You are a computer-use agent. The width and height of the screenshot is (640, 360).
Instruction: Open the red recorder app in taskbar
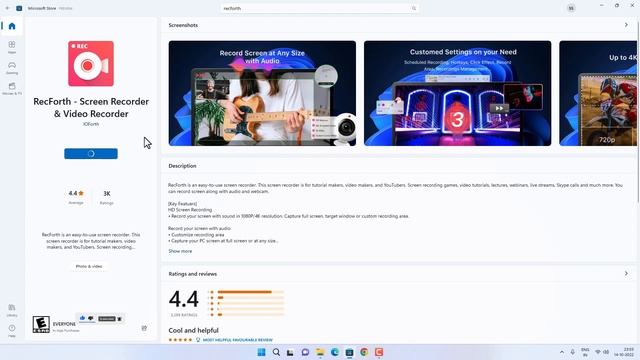click(379, 352)
